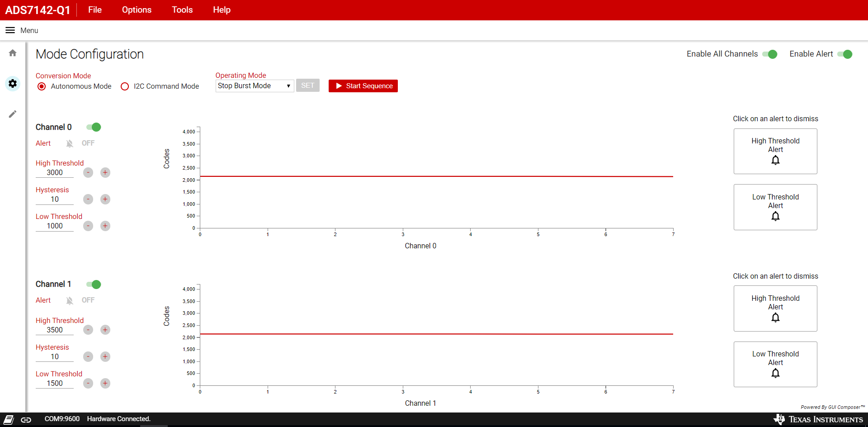Select the settings gear in the sidebar
This screenshot has height=427, width=868.
tap(12, 84)
